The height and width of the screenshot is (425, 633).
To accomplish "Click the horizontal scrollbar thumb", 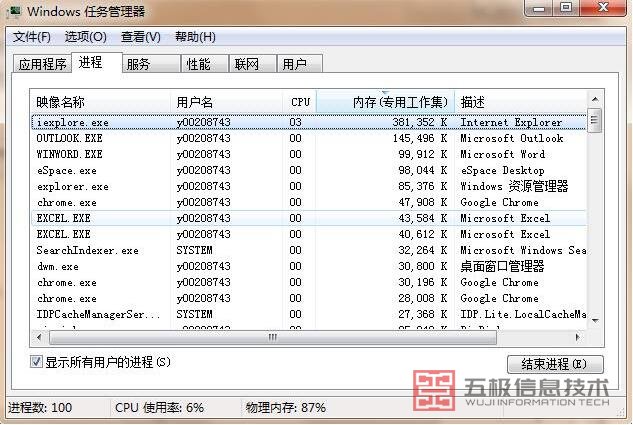I will pos(272,337).
